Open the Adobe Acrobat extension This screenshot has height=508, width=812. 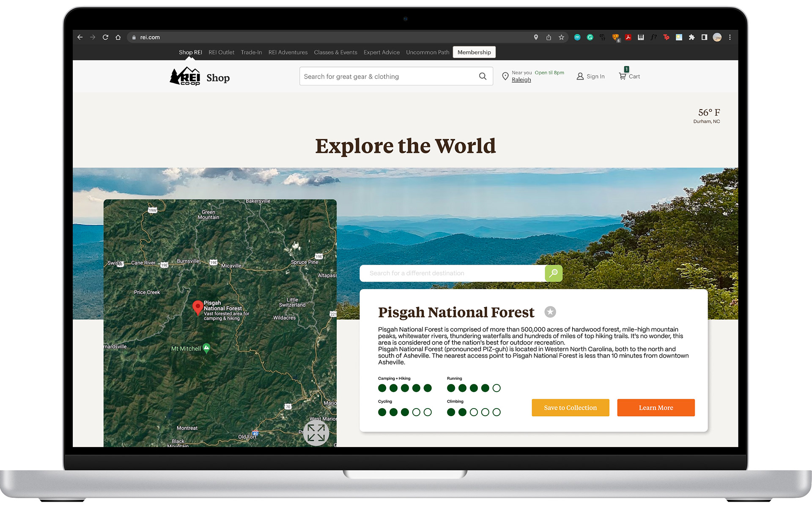tap(628, 37)
